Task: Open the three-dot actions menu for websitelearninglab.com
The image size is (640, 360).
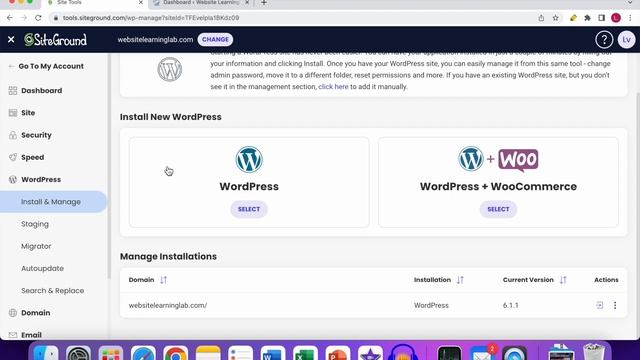Action: (x=615, y=305)
